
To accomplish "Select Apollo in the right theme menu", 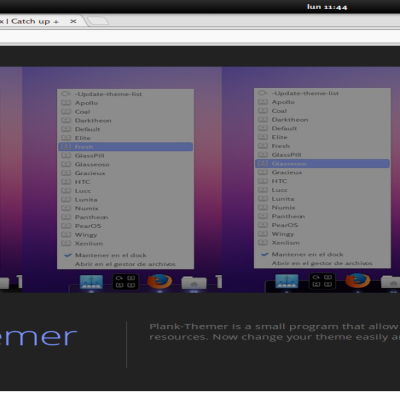I will (x=322, y=102).
